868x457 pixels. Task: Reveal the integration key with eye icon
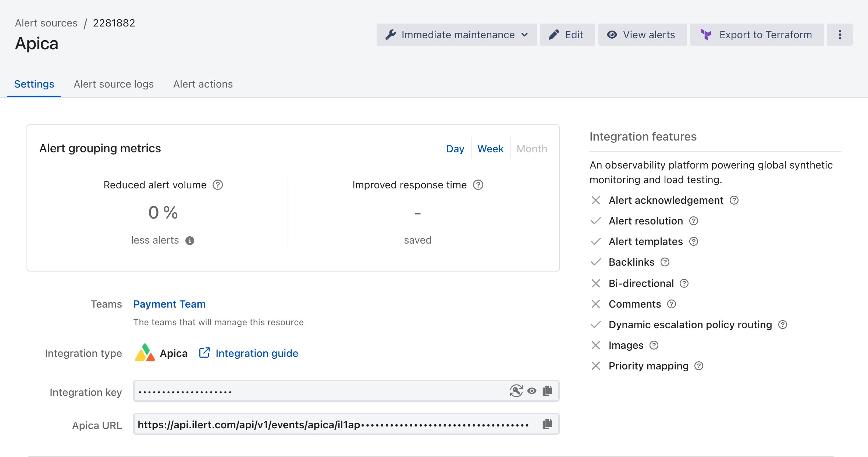[x=532, y=391]
